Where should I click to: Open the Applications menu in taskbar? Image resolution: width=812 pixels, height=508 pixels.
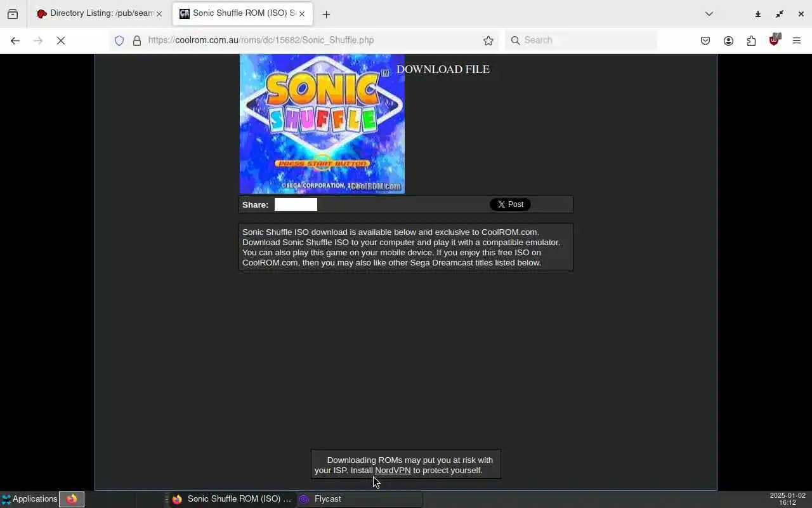point(29,499)
